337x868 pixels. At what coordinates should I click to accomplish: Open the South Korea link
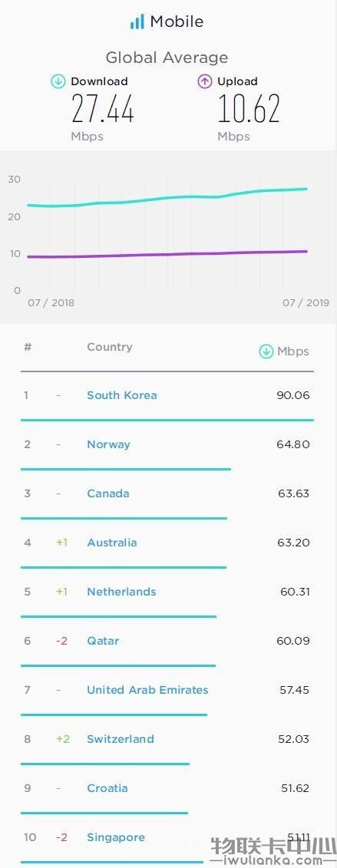(122, 395)
